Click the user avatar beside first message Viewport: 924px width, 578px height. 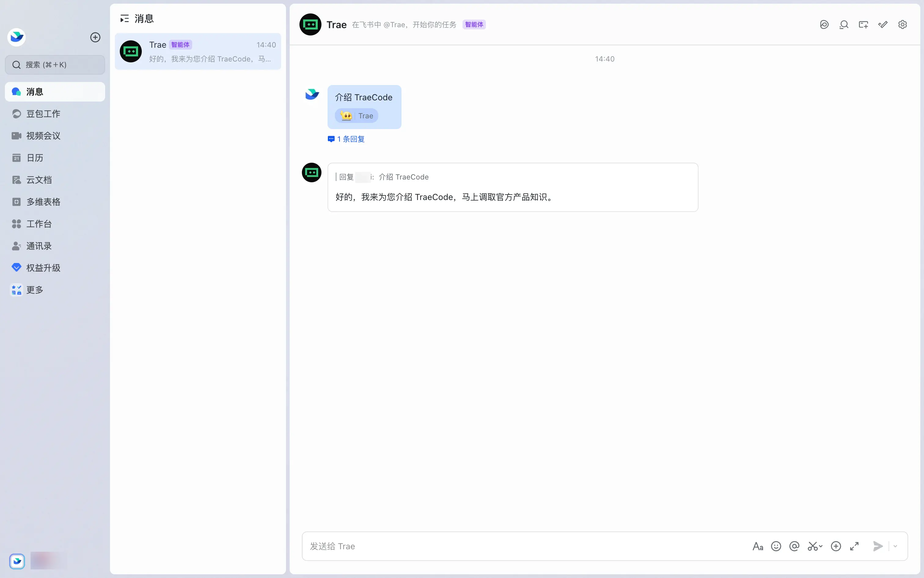[x=312, y=94]
